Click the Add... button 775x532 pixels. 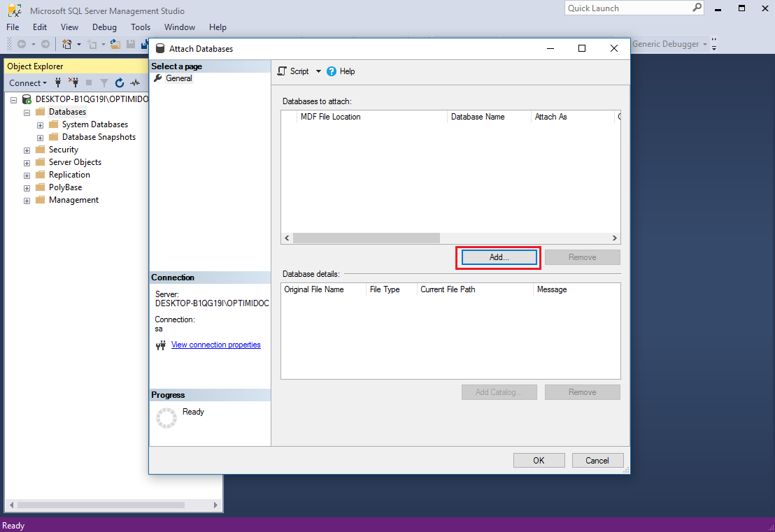click(499, 257)
